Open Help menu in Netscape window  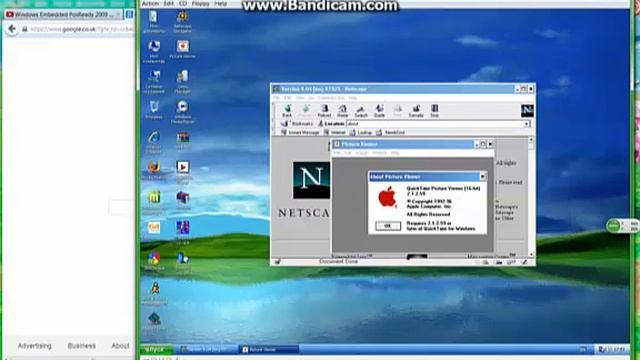[353, 98]
